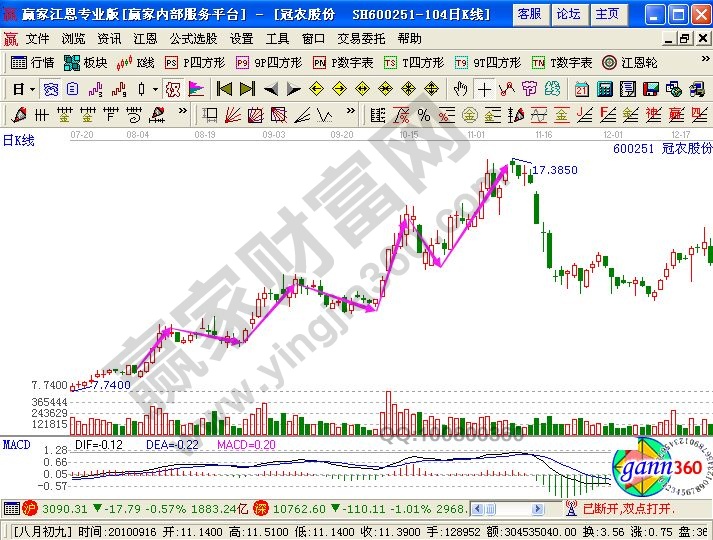
Task: Open the 浏览 menu
Action: pyautogui.click(x=73, y=39)
